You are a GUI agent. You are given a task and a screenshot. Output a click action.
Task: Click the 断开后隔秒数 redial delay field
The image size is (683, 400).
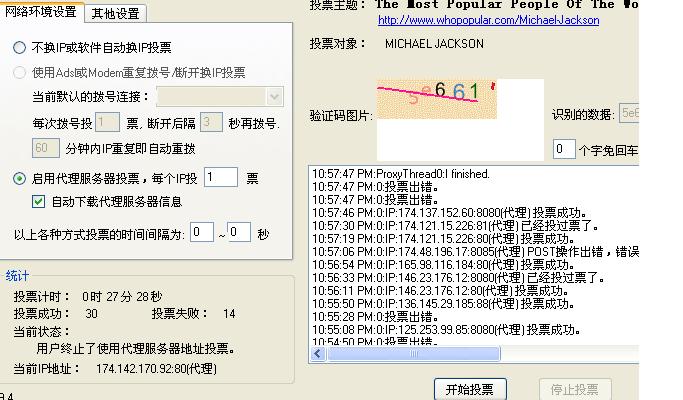point(210,123)
